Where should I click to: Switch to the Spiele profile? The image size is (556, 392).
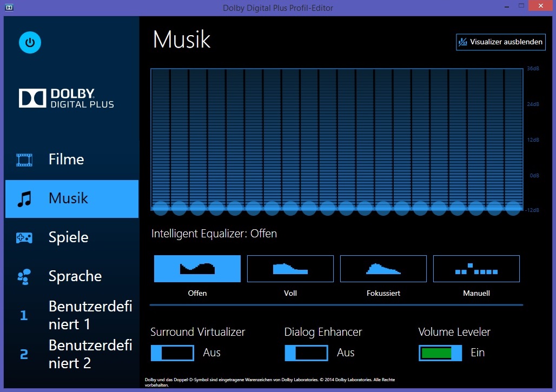[x=71, y=237]
